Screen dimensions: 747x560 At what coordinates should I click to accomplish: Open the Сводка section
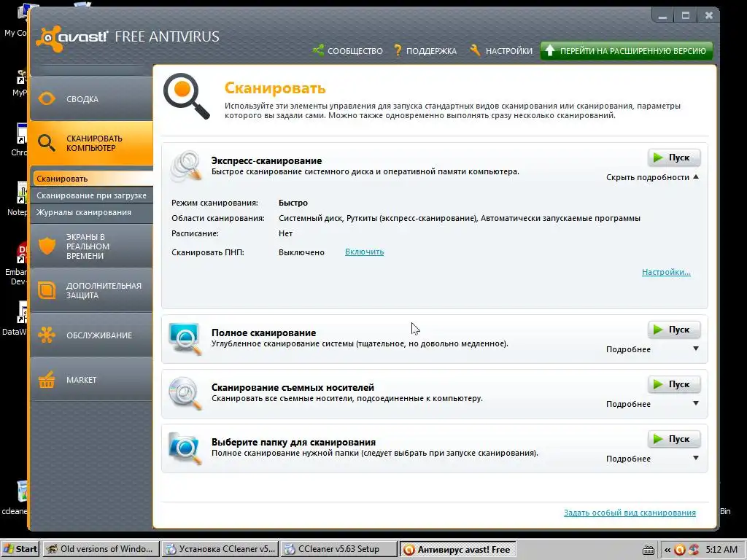[91, 98]
